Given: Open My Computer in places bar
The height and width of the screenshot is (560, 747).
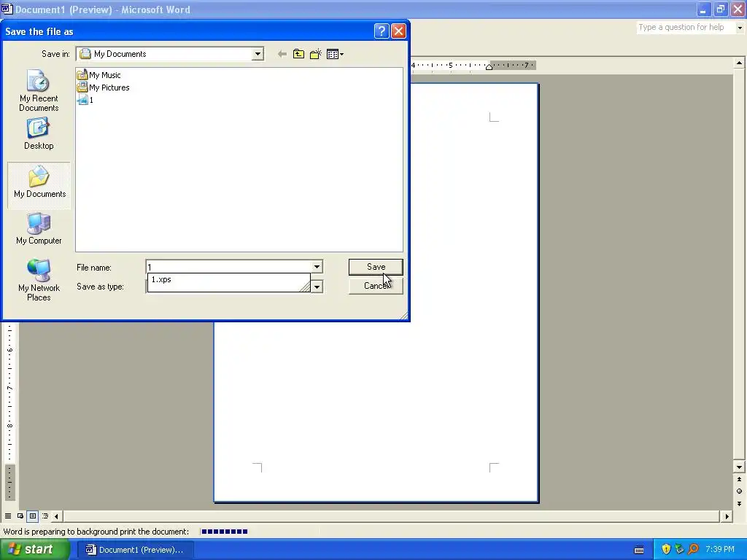Looking at the screenshot, I should click(39, 228).
